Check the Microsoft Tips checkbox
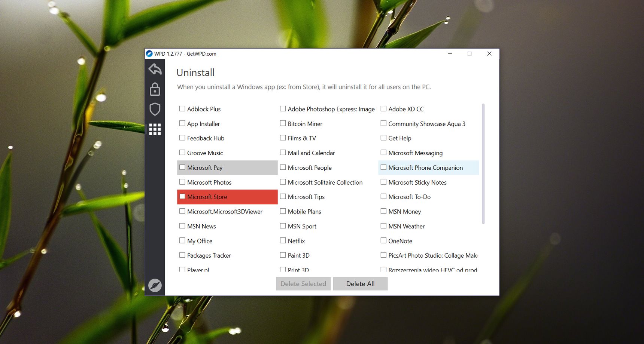 (283, 197)
